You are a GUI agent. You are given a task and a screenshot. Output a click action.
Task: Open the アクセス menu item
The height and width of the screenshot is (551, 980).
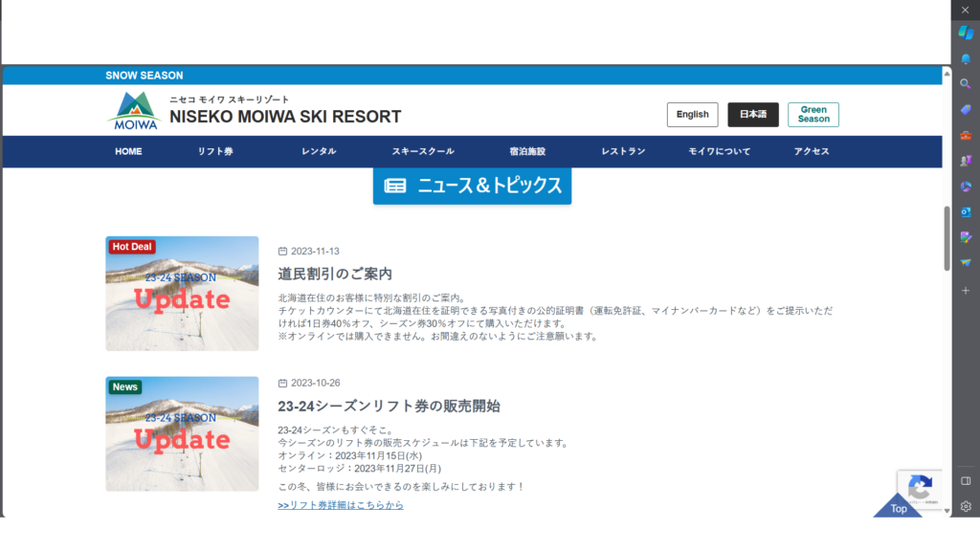[x=812, y=151]
